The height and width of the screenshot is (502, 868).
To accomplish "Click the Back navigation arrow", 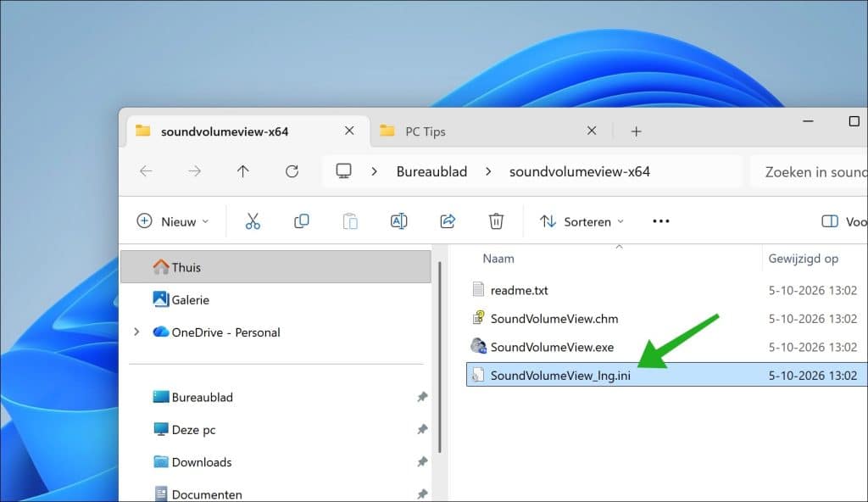I will pos(146,171).
